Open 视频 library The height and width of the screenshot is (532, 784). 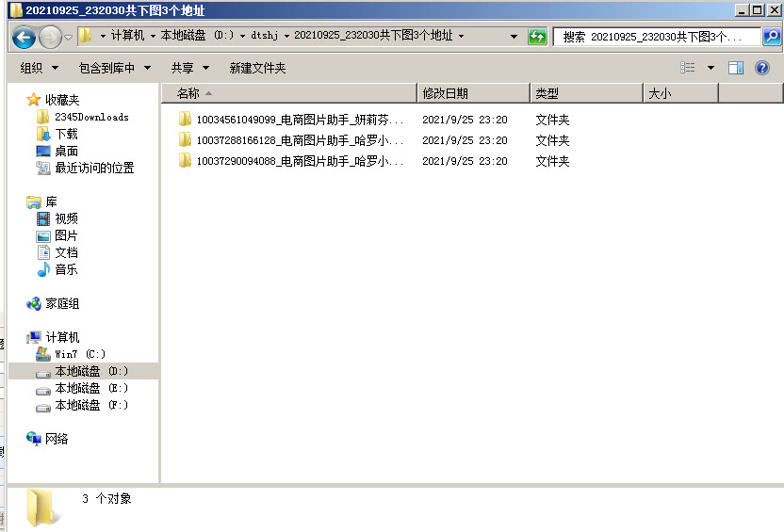click(66, 218)
